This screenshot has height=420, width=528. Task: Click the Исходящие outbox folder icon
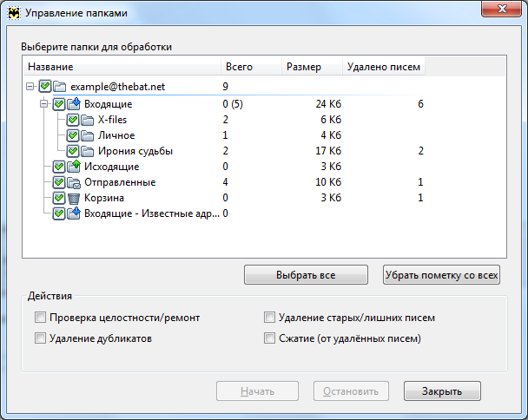point(74,167)
